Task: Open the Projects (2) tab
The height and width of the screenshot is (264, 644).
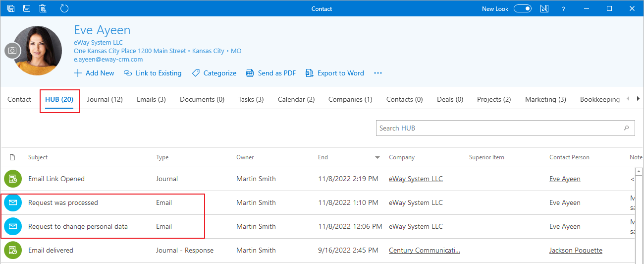Action: pyautogui.click(x=494, y=99)
